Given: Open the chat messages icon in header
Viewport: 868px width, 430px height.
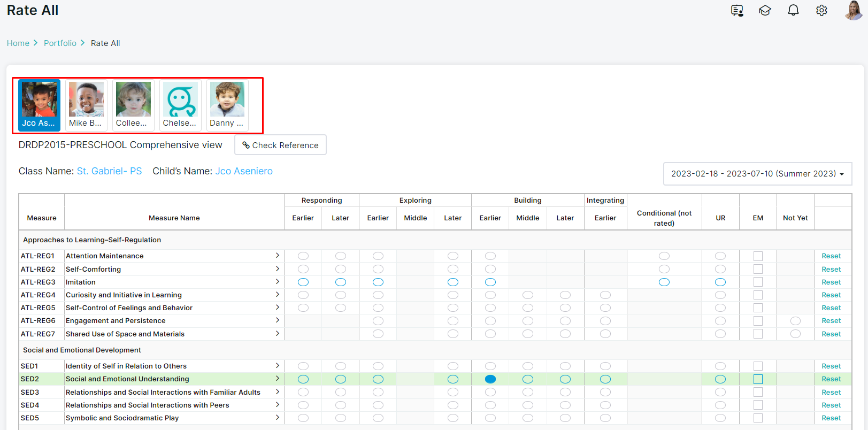Looking at the screenshot, I should click(x=737, y=11).
